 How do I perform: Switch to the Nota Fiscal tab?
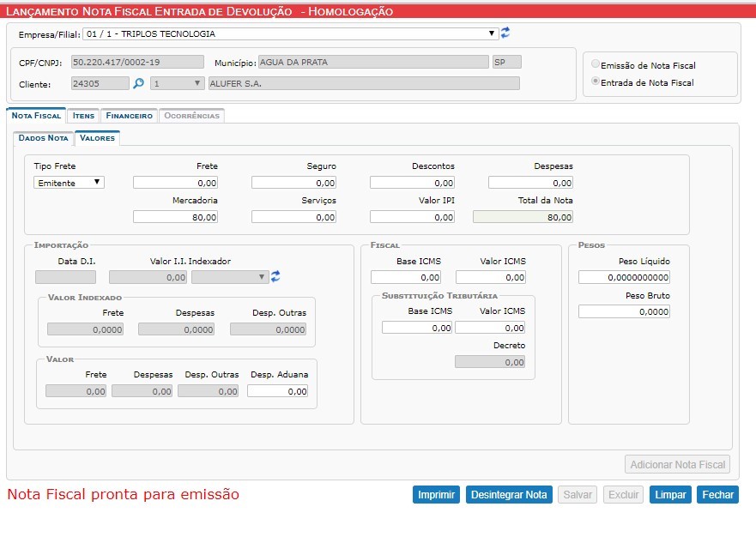[36, 116]
